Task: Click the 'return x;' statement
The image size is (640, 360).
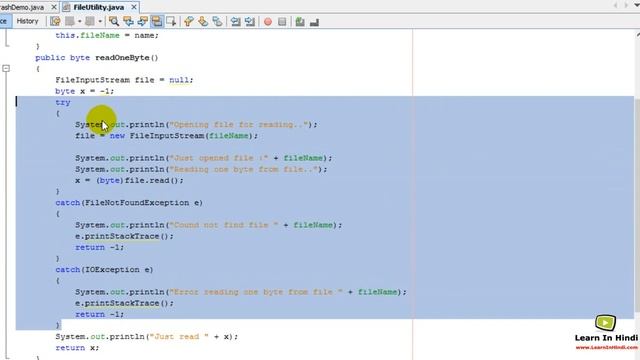Action: [77, 348]
